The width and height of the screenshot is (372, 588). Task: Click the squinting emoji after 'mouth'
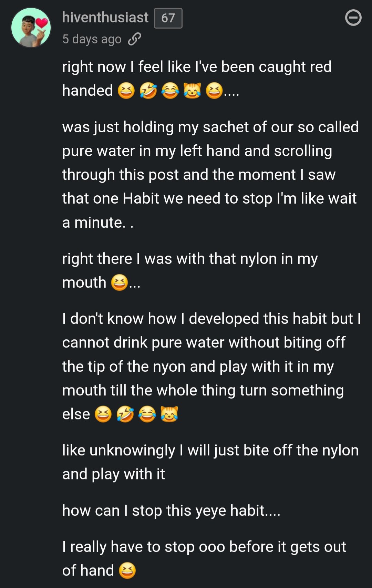(120, 283)
